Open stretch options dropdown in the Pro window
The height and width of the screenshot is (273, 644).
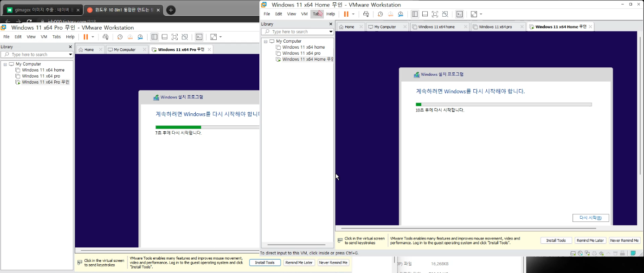click(220, 37)
